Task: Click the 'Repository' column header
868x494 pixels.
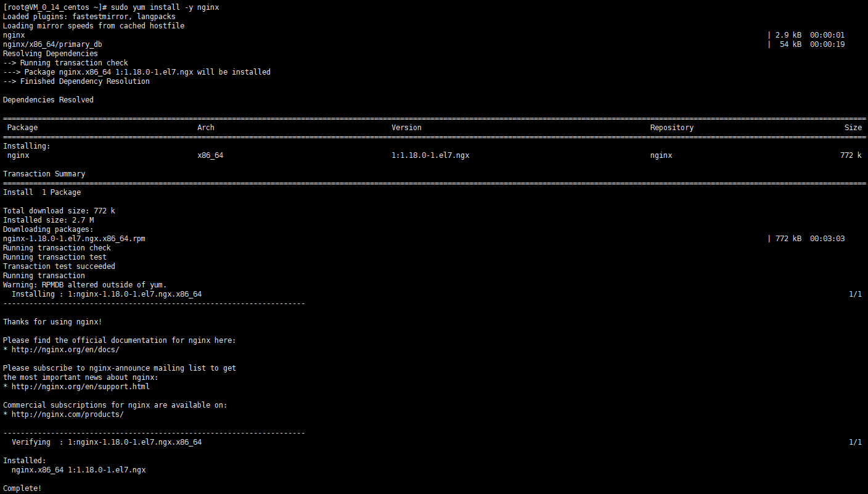Action: click(672, 128)
